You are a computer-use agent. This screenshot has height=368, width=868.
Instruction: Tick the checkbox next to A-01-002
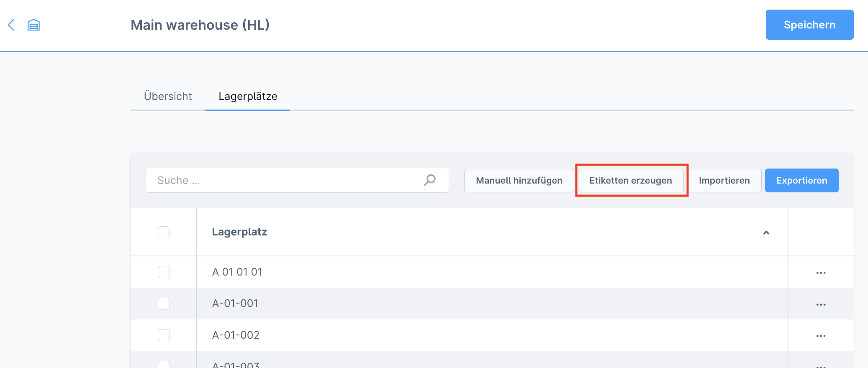tap(164, 335)
